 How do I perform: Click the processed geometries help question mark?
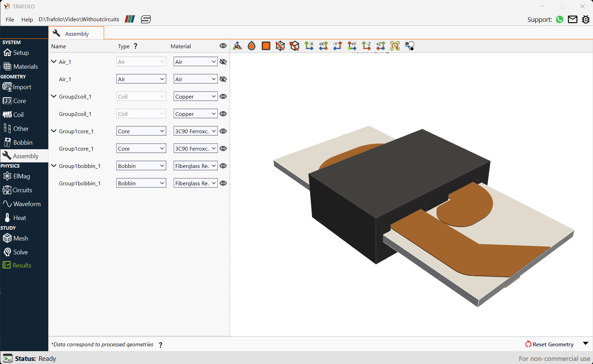(160, 345)
